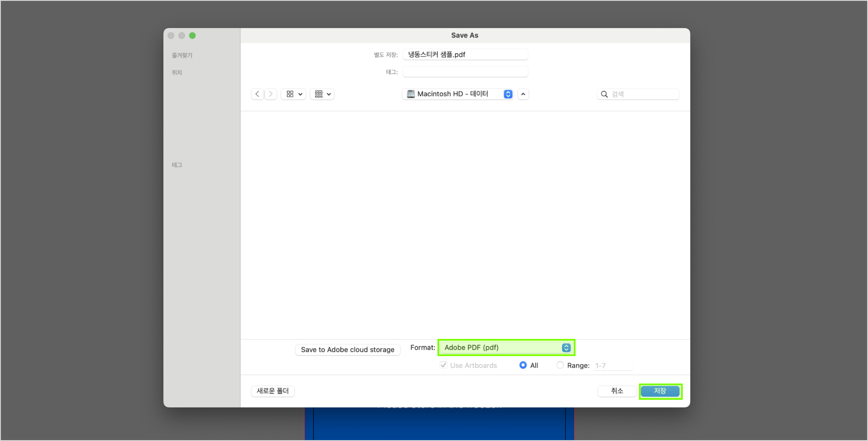The height and width of the screenshot is (441, 868).
Task: Open the Format dropdown showing Adobe PDF
Action: (x=506, y=347)
